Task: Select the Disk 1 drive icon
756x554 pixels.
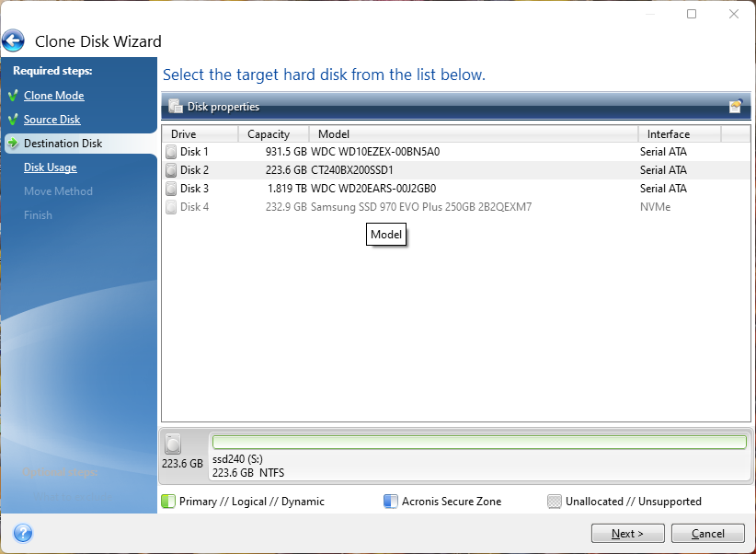Action: (171, 152)
